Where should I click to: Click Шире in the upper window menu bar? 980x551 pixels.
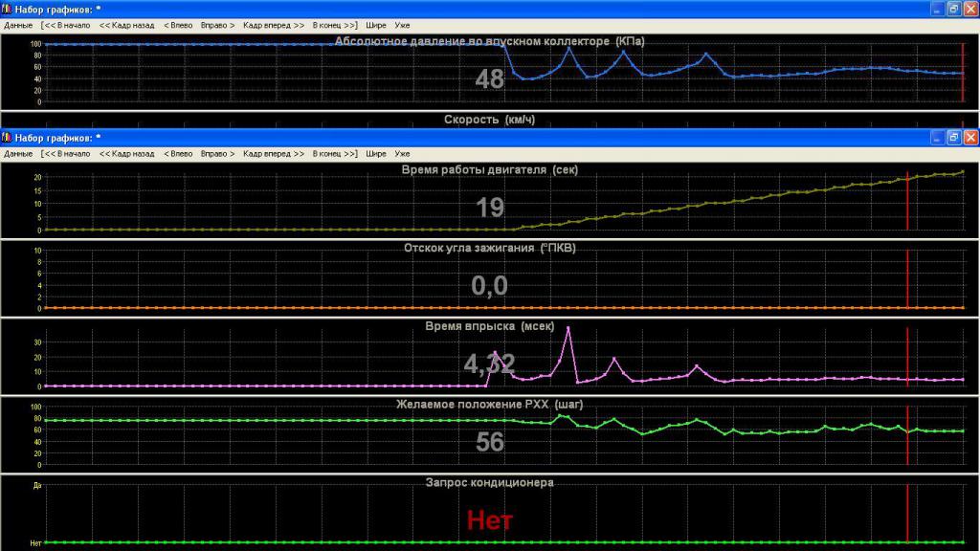[x=375, y=24]
